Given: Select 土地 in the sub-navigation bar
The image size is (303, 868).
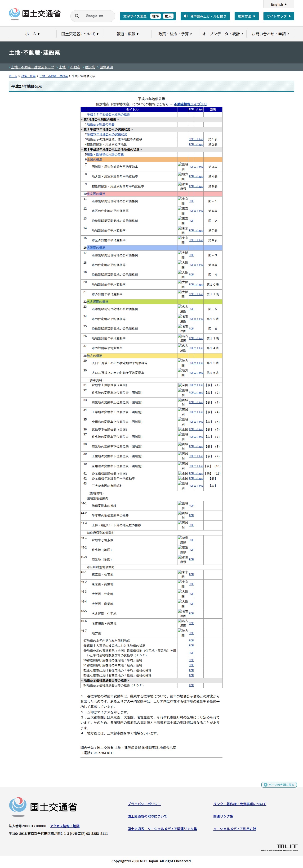Looking at the screenshot, I should point(62,67).
